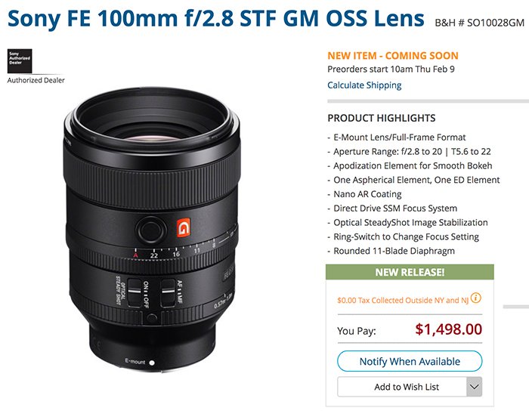Open the Calculate Shipping link
This screenshot has width=529, height=420.
pyautogui.click(x=364, y=85)
